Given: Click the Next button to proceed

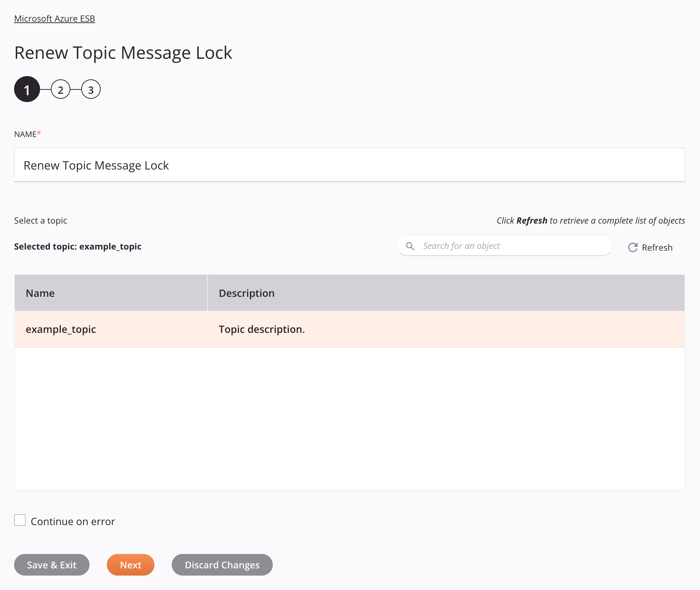Looking at the screenshot, I should [130, 564].
